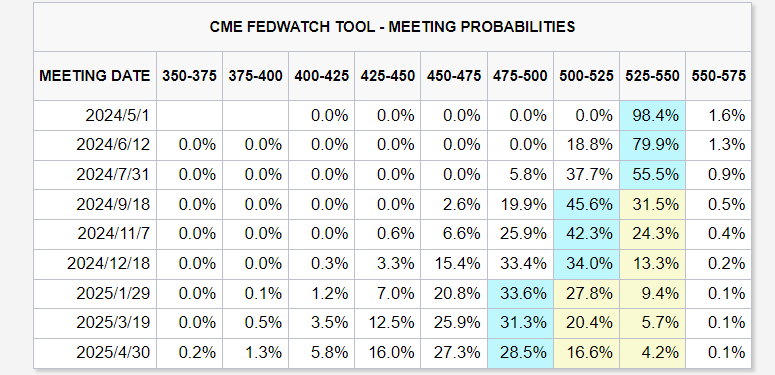
Task: Select the 475-500 column header
Action: [x=520, y=76]
